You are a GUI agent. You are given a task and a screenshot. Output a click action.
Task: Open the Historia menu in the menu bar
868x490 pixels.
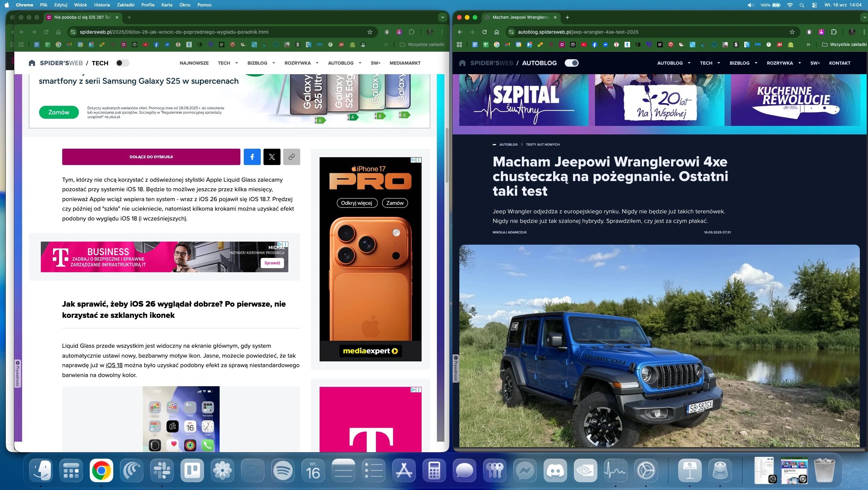coord(102,5)
